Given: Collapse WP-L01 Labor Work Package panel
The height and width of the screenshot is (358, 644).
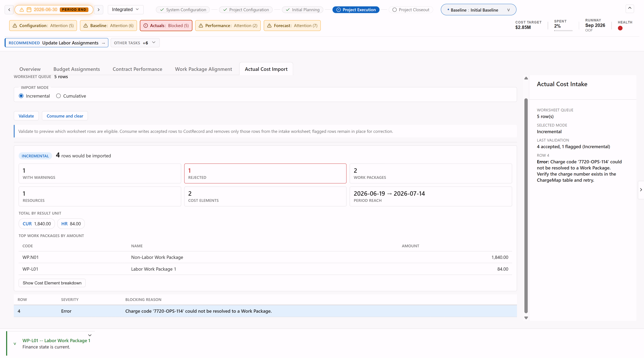Looking at the screenshot, I should 90,335.
